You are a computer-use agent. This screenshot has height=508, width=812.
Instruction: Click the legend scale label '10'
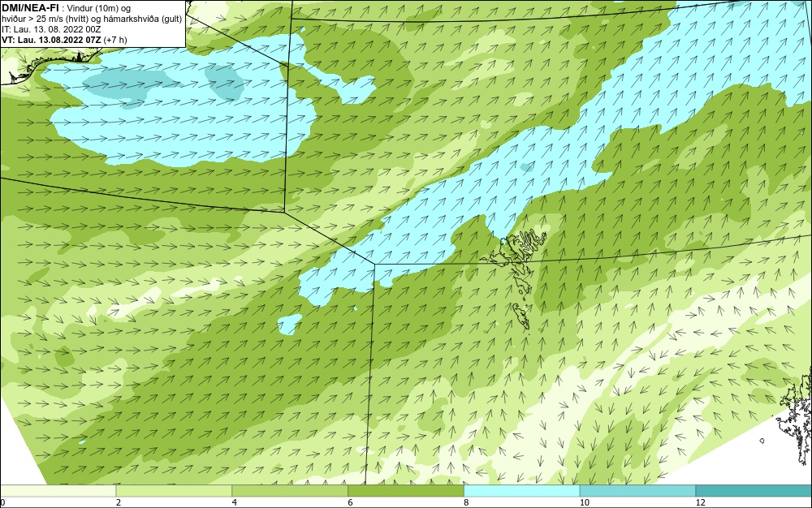[585, 502]
